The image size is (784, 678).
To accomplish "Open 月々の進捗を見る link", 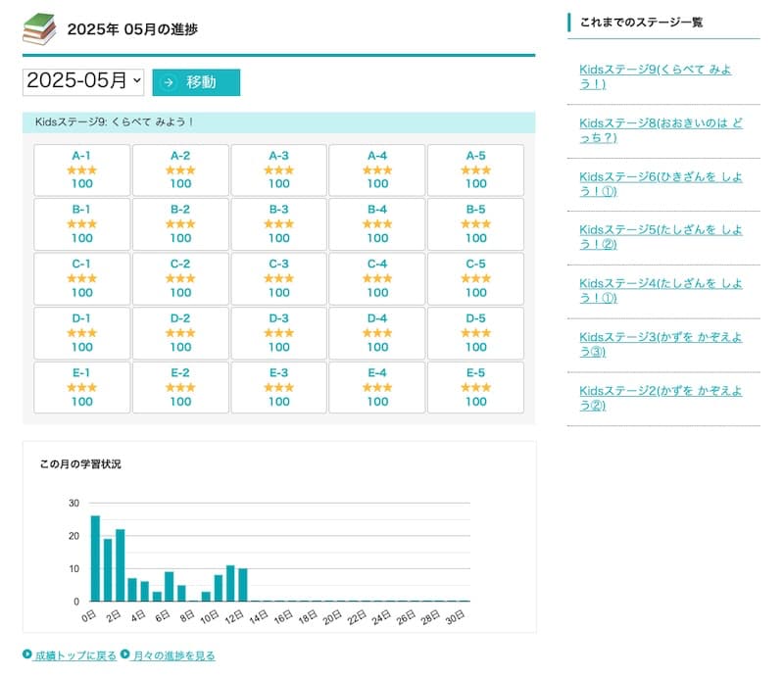I will (173, 655).
